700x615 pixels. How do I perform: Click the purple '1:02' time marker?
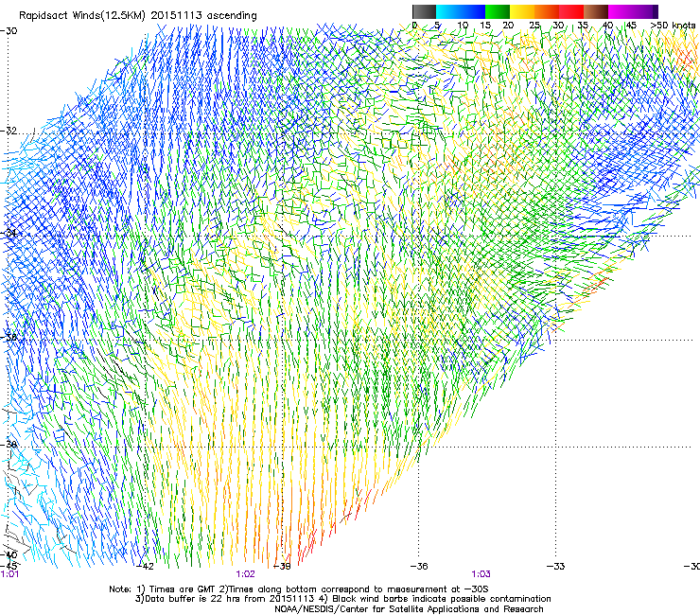246,574
